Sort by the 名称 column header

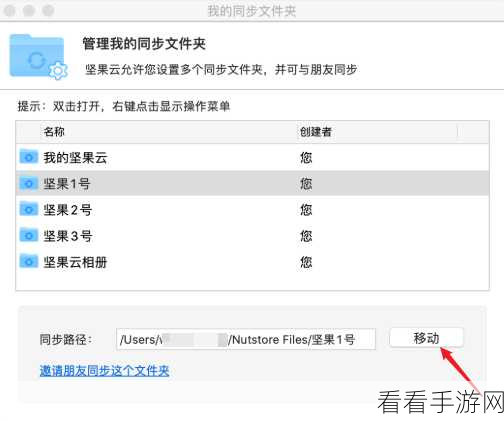click(54, 132)
